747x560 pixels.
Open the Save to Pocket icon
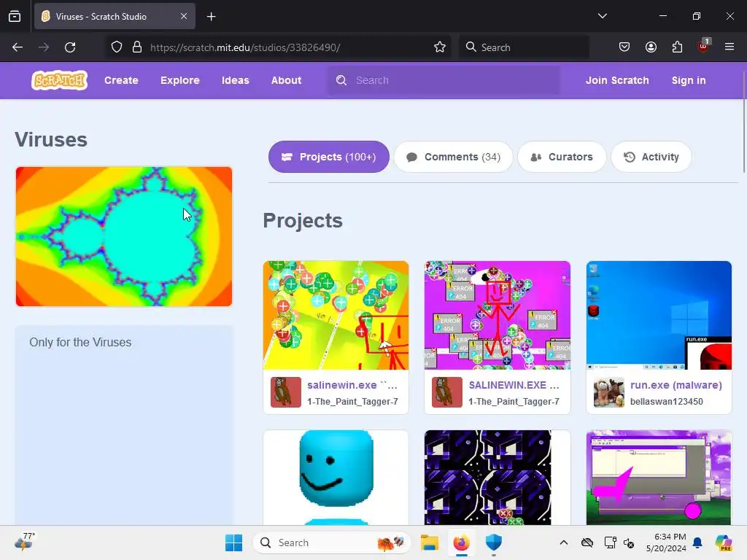tap(624, 47)
